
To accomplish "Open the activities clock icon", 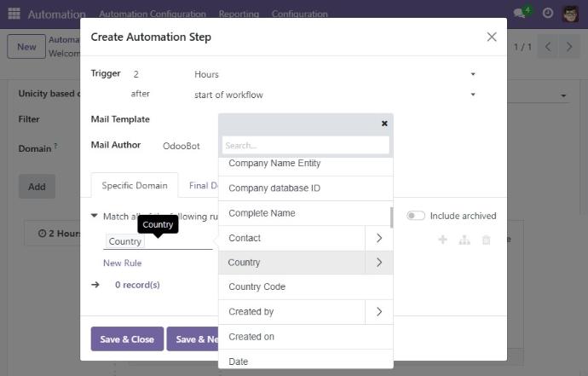I will pyautogui.click(x=547, y=13).
